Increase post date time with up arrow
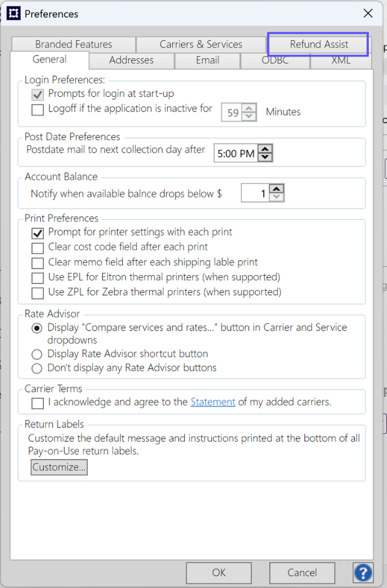The width and height of the screenshot is (387, 588). tap(265, 150)
